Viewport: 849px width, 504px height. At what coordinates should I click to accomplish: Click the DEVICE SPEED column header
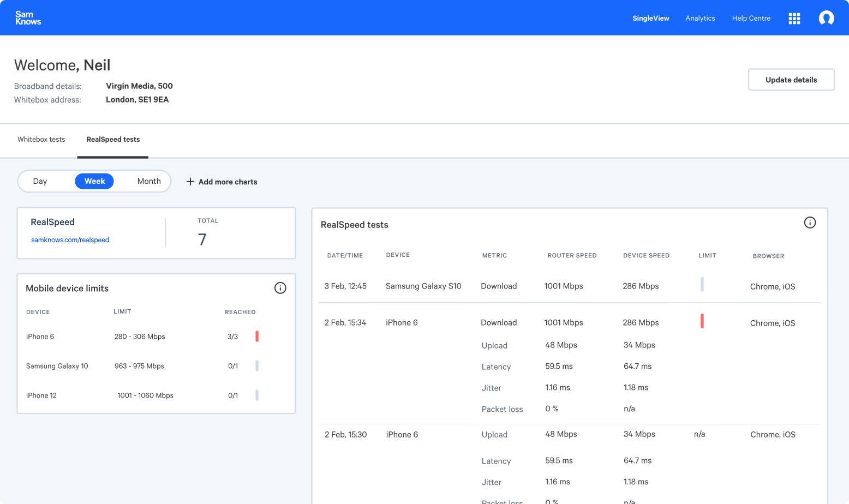[646, 255]
